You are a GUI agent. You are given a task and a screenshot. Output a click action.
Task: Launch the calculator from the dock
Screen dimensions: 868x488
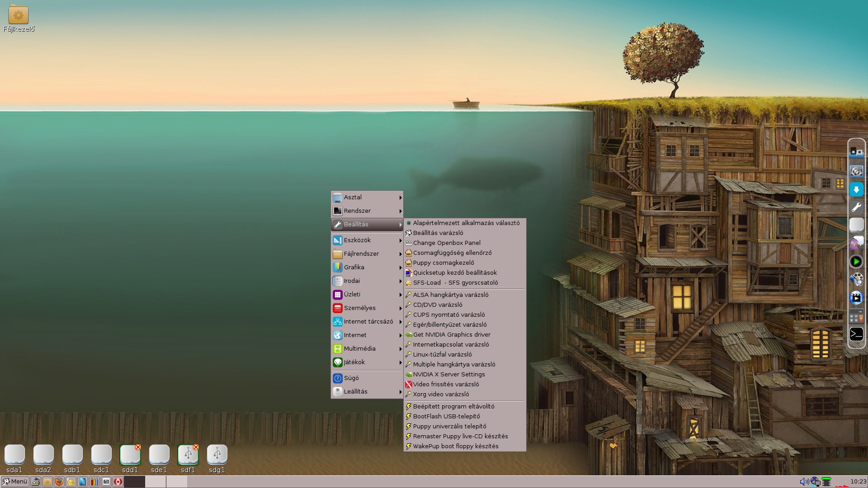856,316
